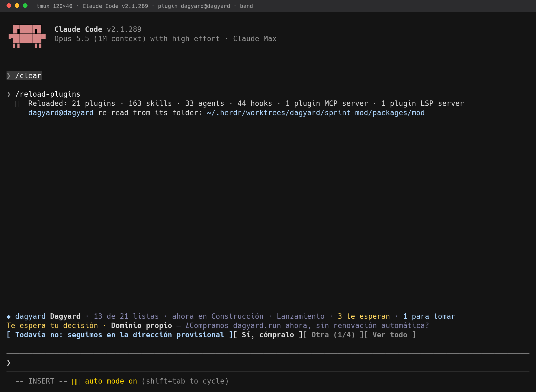
Task: Open the 'Ver todo' option
Action: 390,335
